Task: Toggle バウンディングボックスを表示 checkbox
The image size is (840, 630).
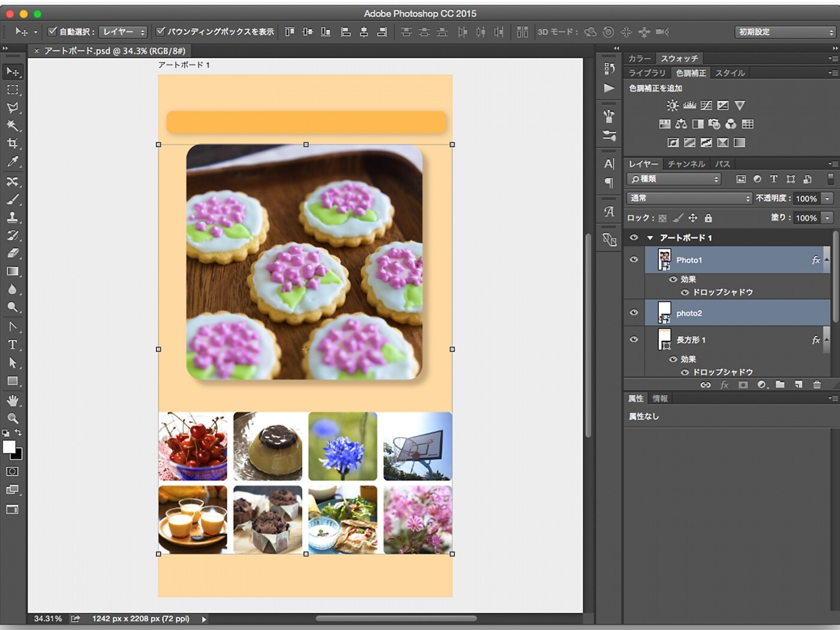Action: click(160, 31)
